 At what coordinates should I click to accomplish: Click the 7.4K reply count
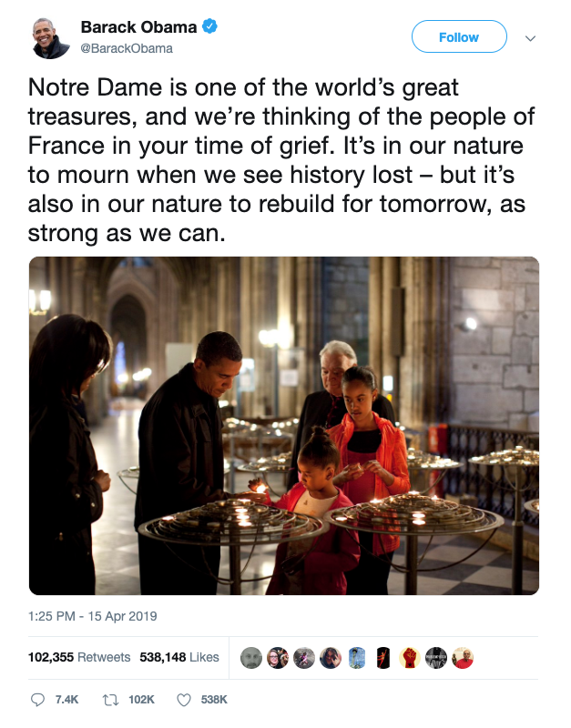click(x=67, y=700)
